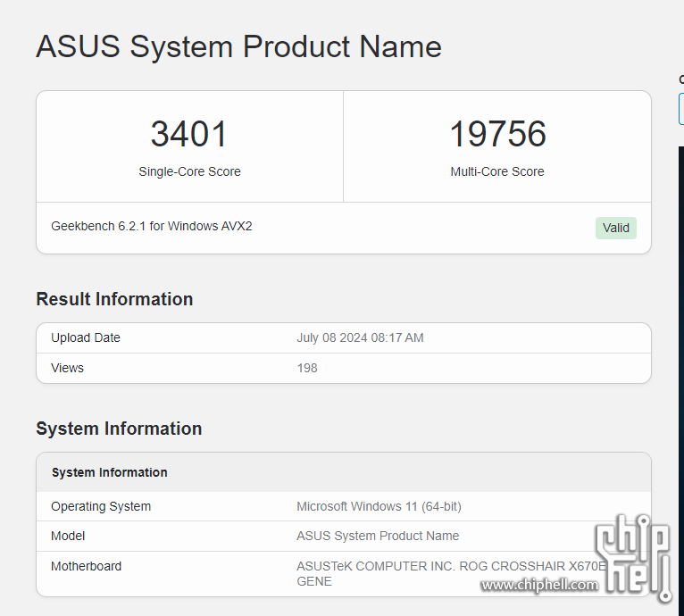Click the Upload Date label

pyautogui.click(x=86, y=337)
